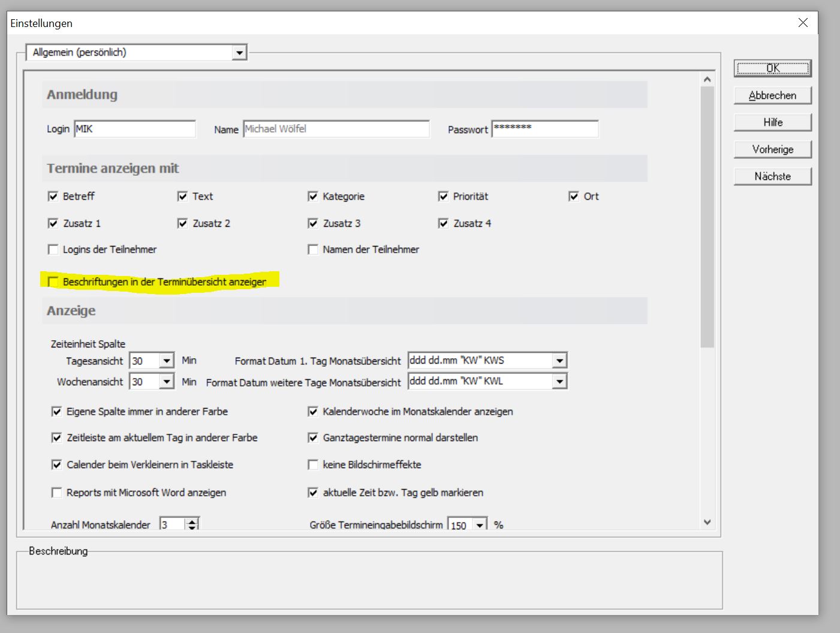This screenshot has height=633, width=840.
Task: Enable Reports mit Microsoft Word anzeigen
Action: [x=57, y=493]
